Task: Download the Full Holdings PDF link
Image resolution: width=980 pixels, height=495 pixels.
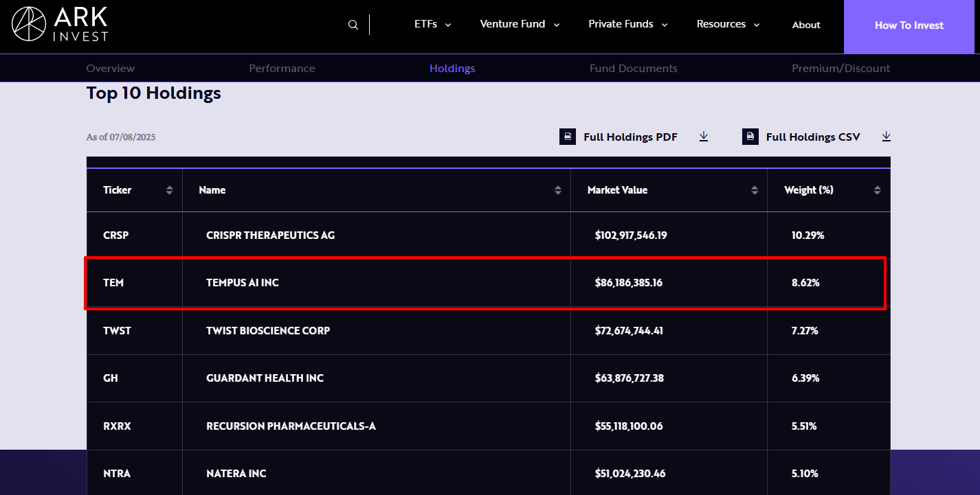Action: point(631,137)
